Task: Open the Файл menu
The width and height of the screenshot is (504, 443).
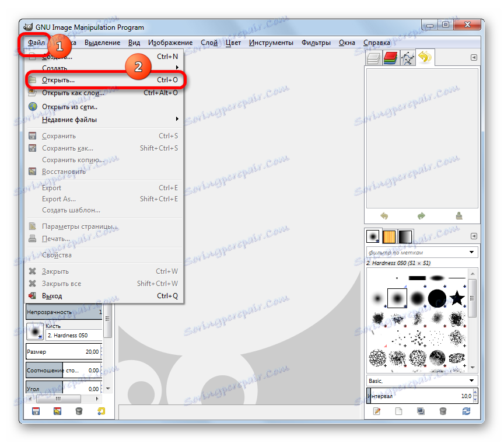Action: click(x=36, y=43)
